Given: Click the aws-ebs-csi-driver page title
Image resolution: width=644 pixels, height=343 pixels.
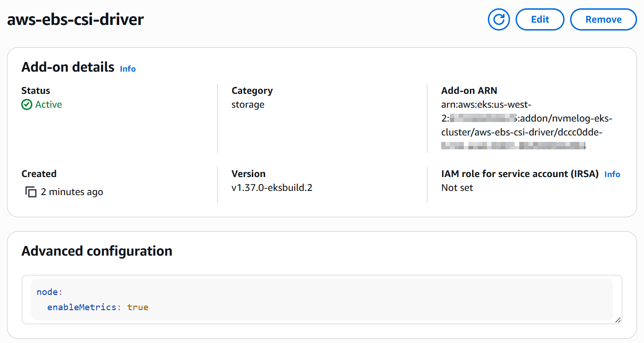Looking at the screenshot, I should coord(75,19).
